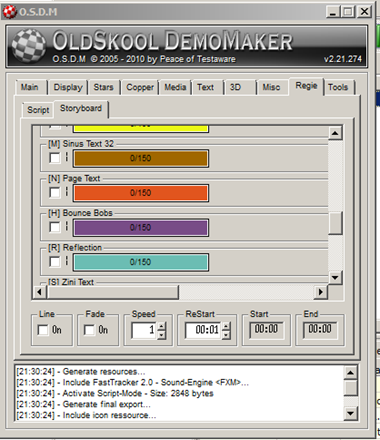This screenshot has width=380, height=440.
Task: Select the Storyboard sub-tab
Action: coord(81,109)
